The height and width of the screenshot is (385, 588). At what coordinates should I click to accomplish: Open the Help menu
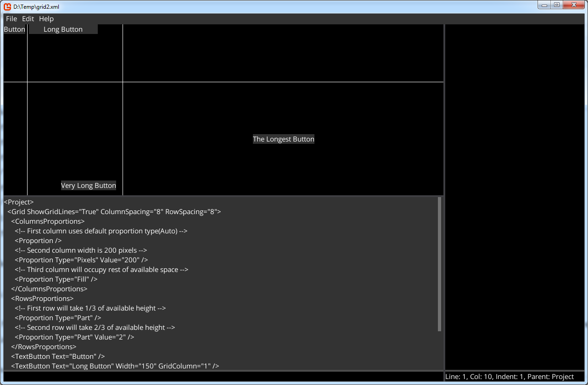[x=46, y=19]
